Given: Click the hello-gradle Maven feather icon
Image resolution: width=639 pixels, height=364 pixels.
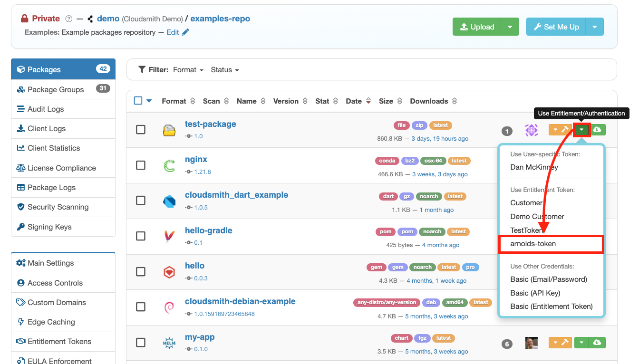Looking at the screenshot, I should [169, 236].
